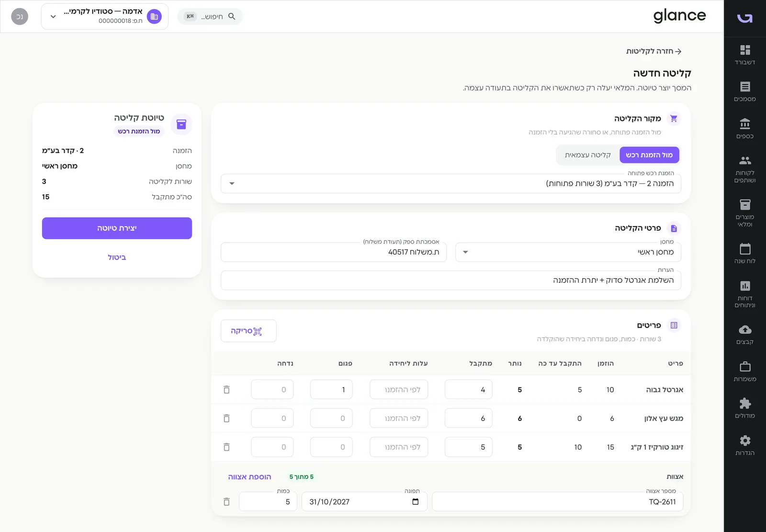This screenshot has height=532, width=766.
Task: Open מסמכים documents in sidebar
Action: (x=745, y=92)
